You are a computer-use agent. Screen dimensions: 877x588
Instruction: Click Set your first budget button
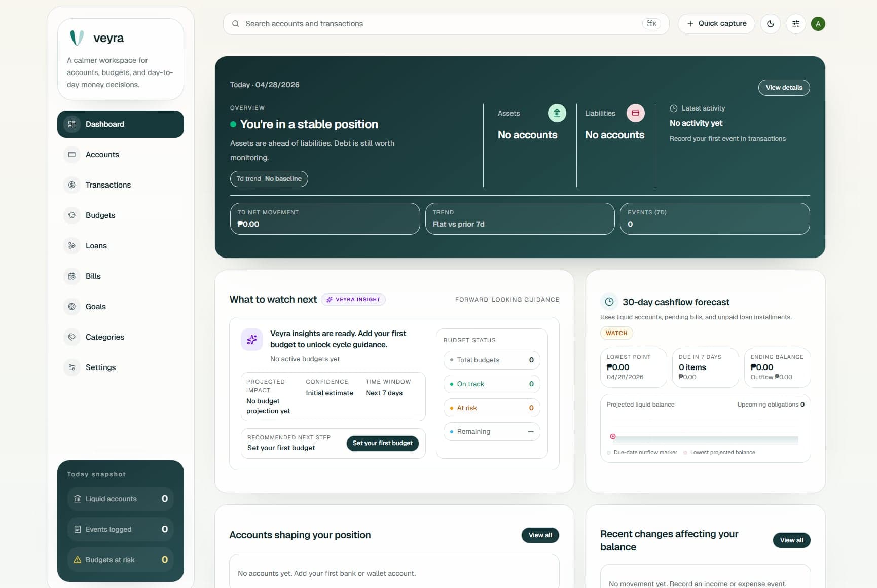coord(382,443)
